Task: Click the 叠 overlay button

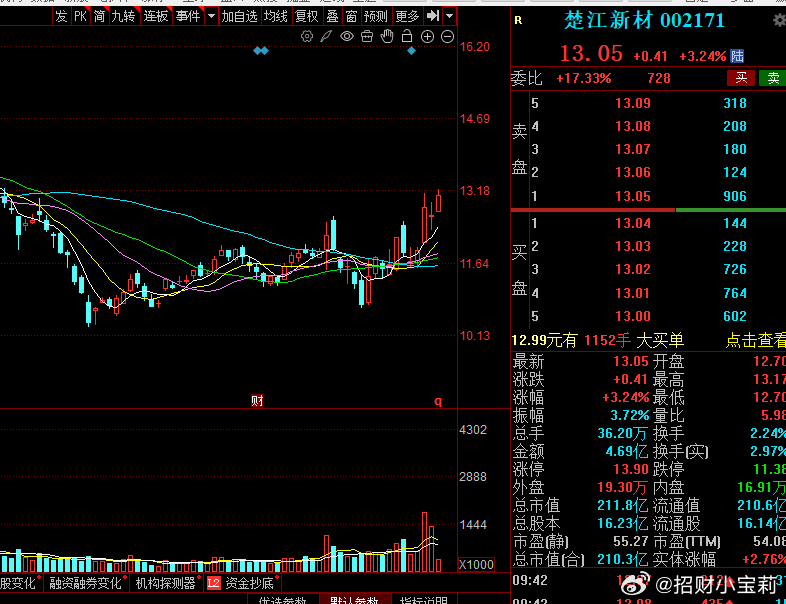Action: [x=332, y=16]
